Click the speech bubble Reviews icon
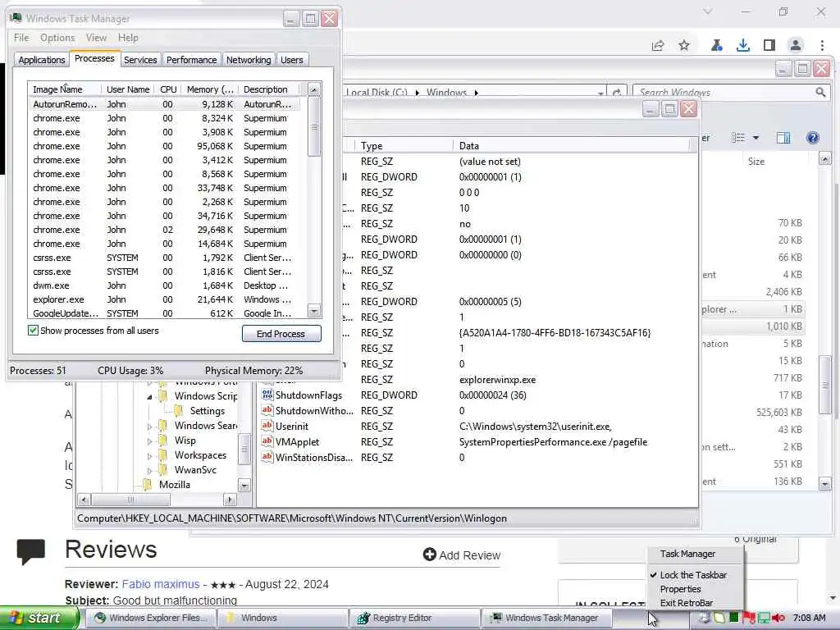Viewport: 840px width, 630px height. click(30, 552)
